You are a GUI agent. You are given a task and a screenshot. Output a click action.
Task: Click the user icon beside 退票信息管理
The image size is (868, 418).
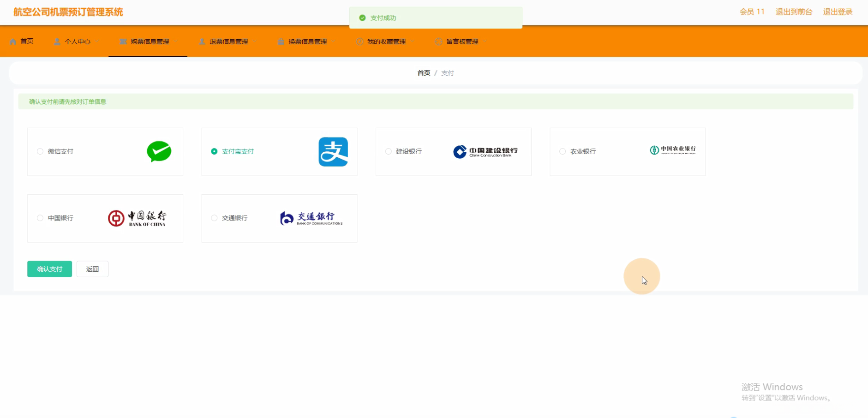202,42
